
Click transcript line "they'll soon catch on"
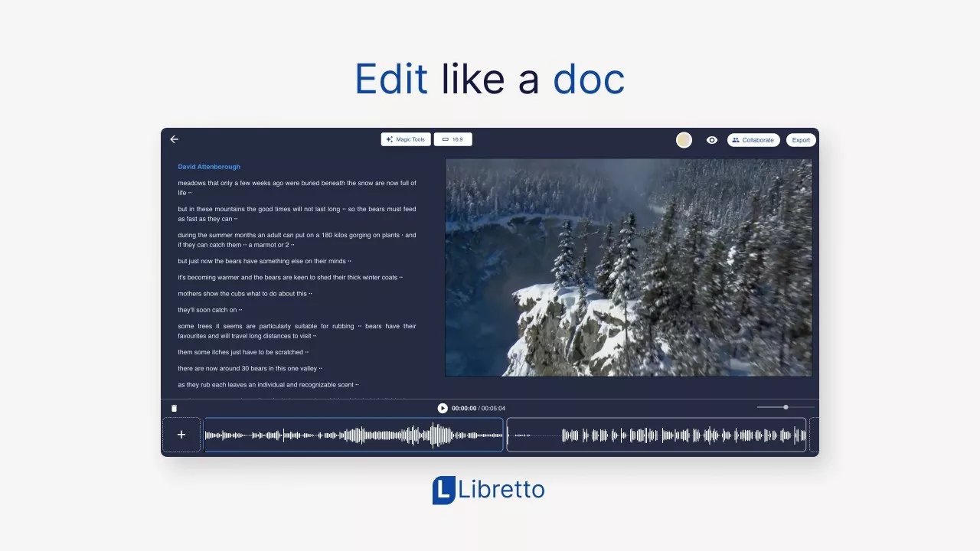209,310
